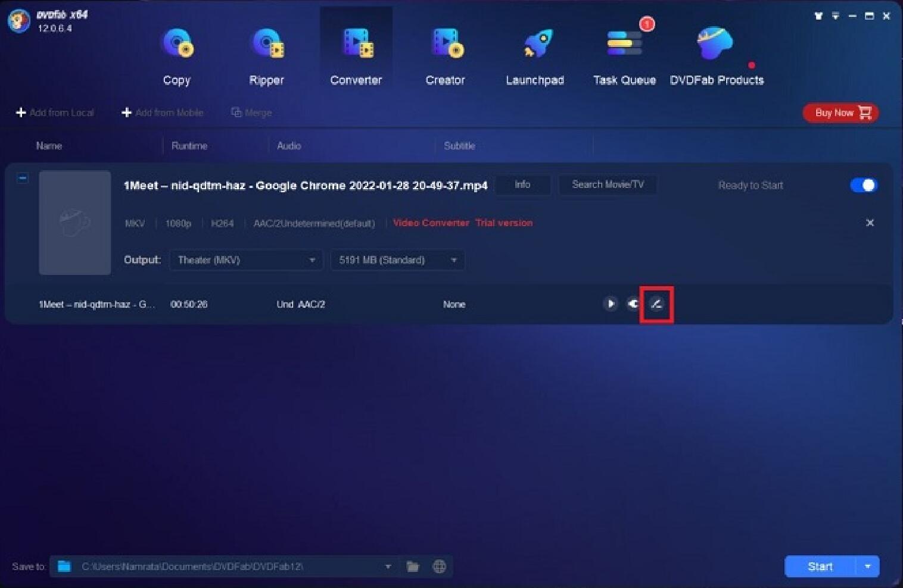903x588 pixels.
Task: Click Search Movie/TV
Action: [x=608, y=184]
